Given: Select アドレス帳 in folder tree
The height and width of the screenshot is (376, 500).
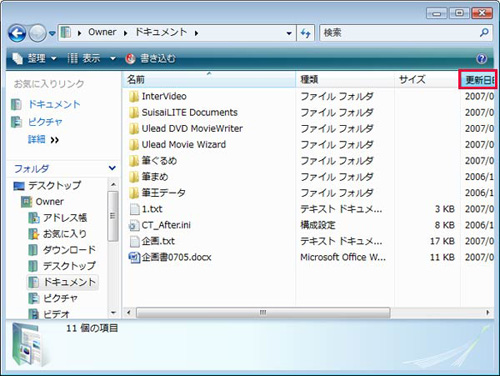Looking at the screenshot, I should (x=65, y=218).
